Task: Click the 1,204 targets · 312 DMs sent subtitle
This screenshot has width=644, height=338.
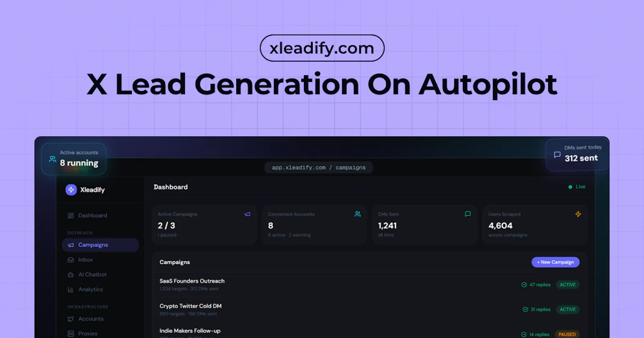Action: click(x=189, y=289)
